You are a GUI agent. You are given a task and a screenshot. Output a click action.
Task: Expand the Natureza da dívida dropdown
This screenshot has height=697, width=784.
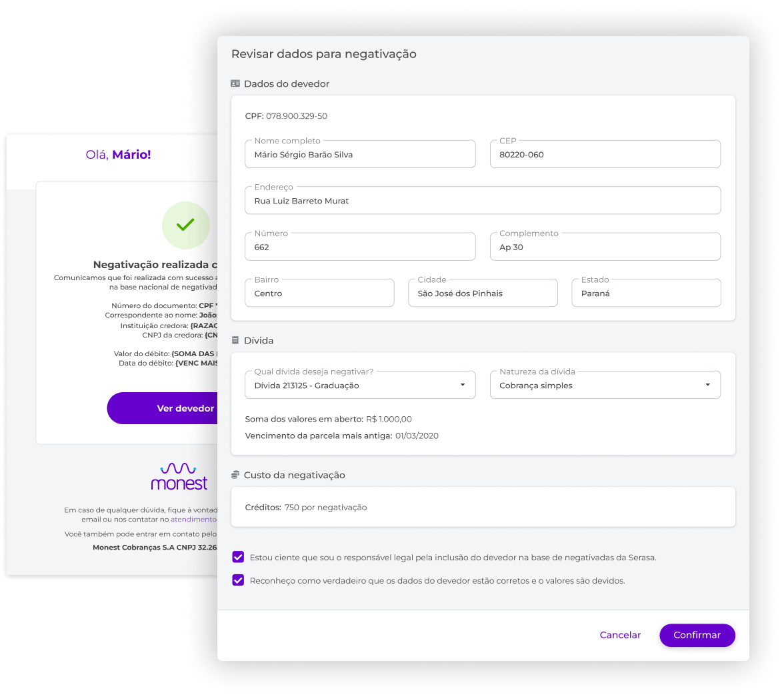[605, 386]
